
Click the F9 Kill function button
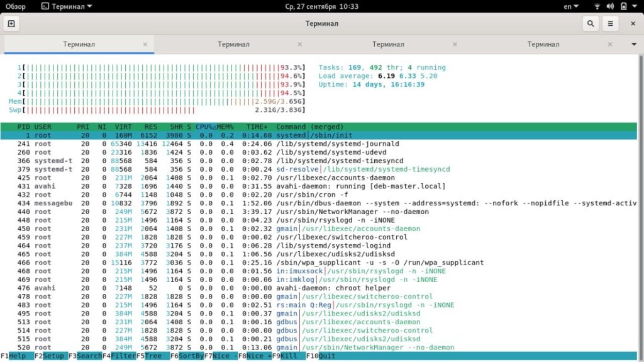(x=287, y=356)
